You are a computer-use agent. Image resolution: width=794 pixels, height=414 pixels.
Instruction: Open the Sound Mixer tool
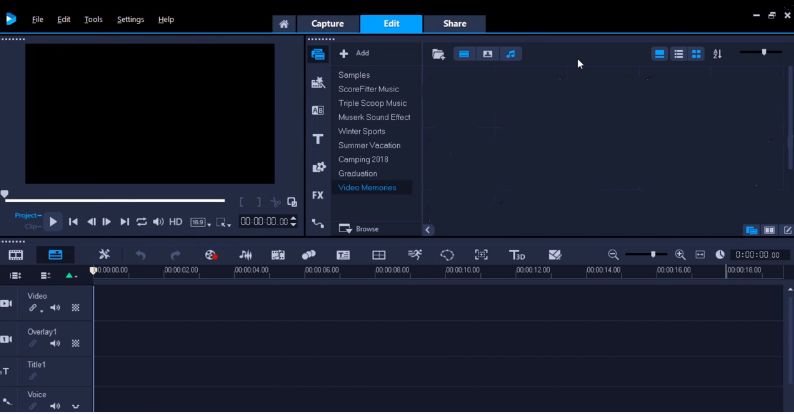(x=246, y=255)
